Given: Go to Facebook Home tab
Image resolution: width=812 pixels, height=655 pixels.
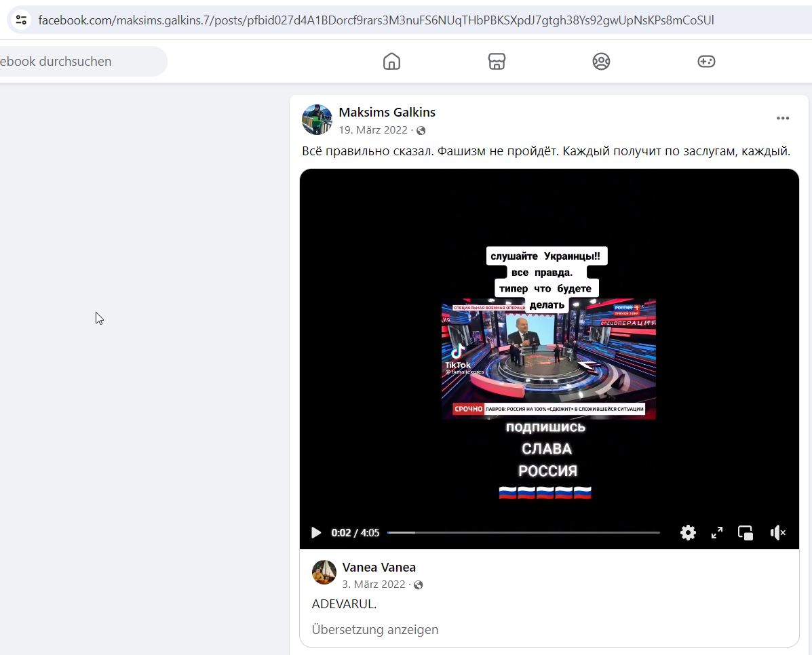Looking at the screenshot, I should click(391, 62).
